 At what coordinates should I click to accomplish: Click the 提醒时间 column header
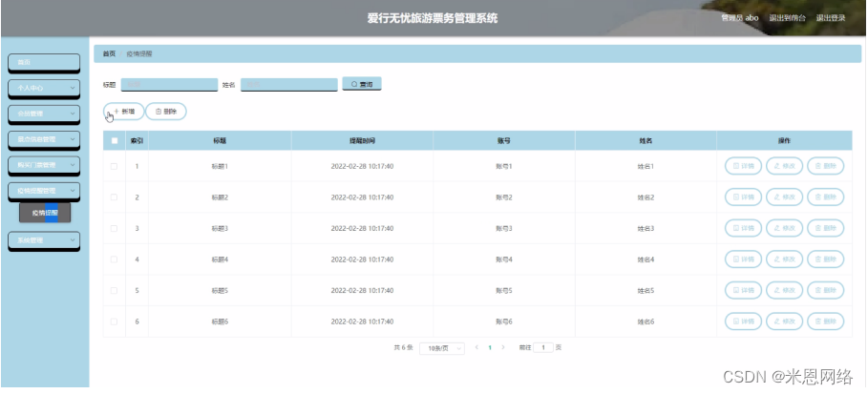click(362, 140)
